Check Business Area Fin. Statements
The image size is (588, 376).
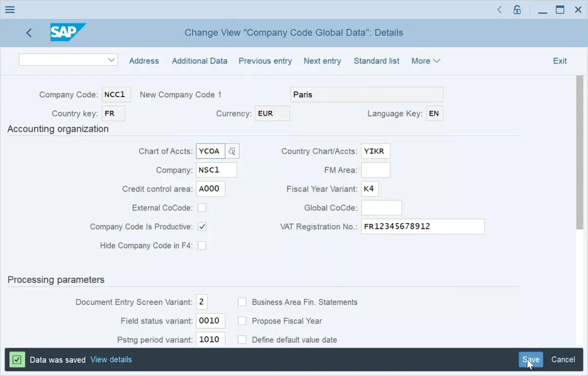[242, 302]
